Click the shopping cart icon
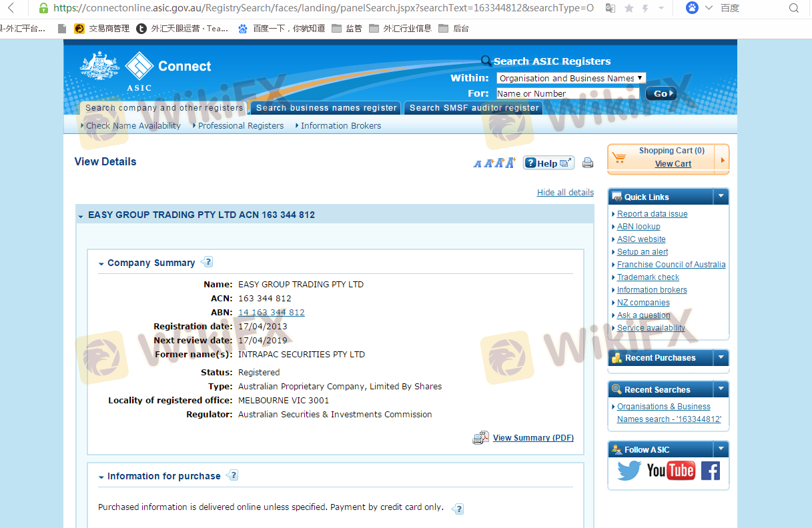 (619, 157)
